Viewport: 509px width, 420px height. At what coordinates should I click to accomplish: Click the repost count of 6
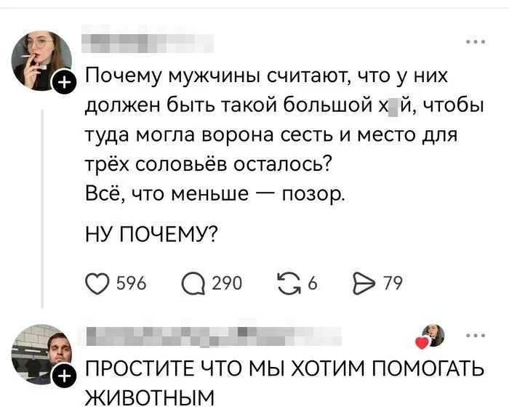pyautogui.click(x=313, y=283)
